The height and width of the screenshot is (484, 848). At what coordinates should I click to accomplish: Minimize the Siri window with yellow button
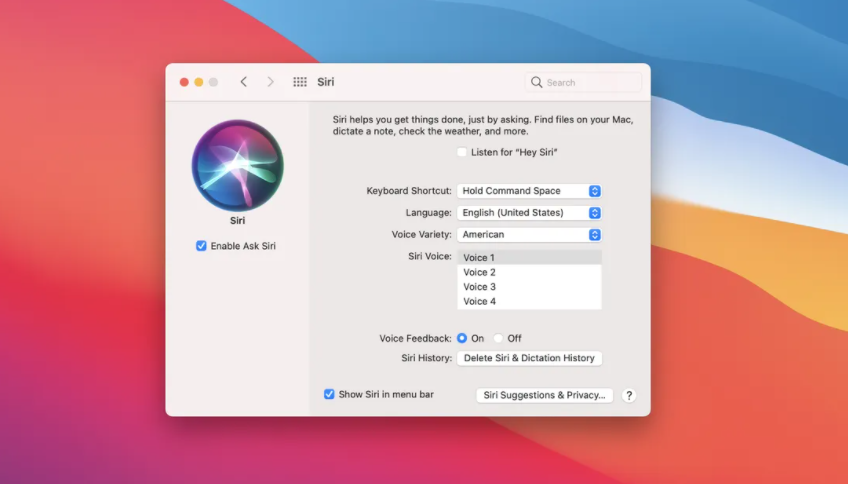[198, 82]
